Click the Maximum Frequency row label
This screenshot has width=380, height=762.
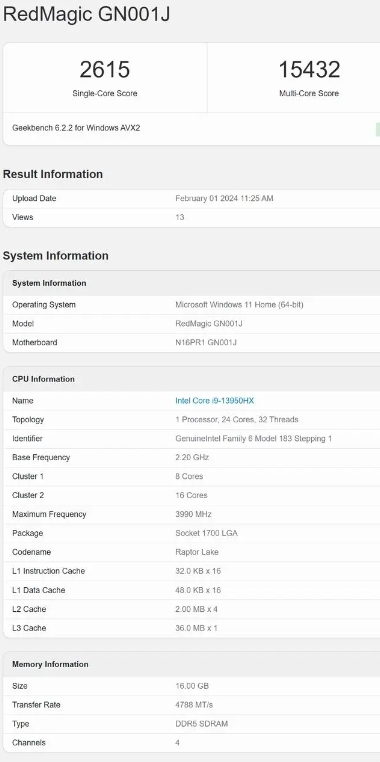(x=49, y=514)
